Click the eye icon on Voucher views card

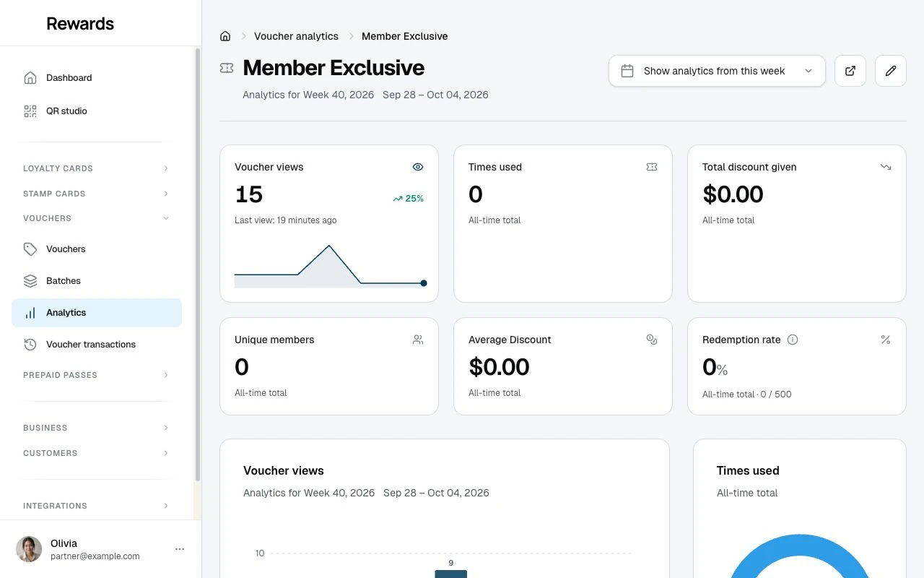click(418, 167)
